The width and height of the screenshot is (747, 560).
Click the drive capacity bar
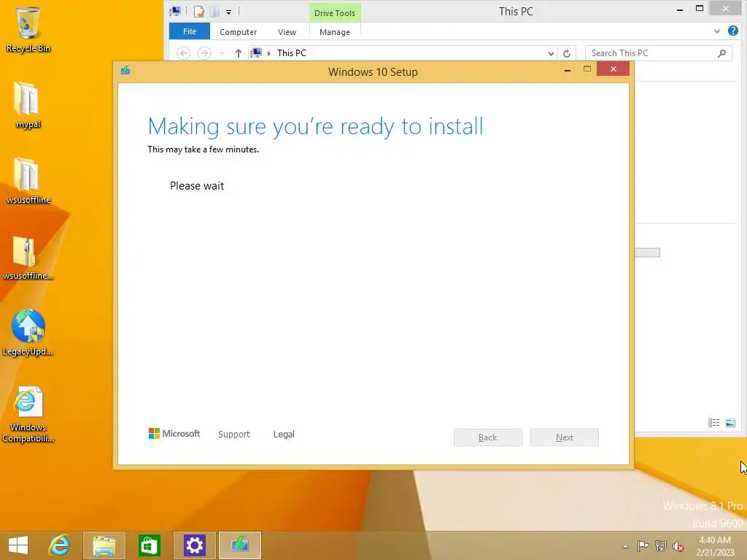[648, 253]
